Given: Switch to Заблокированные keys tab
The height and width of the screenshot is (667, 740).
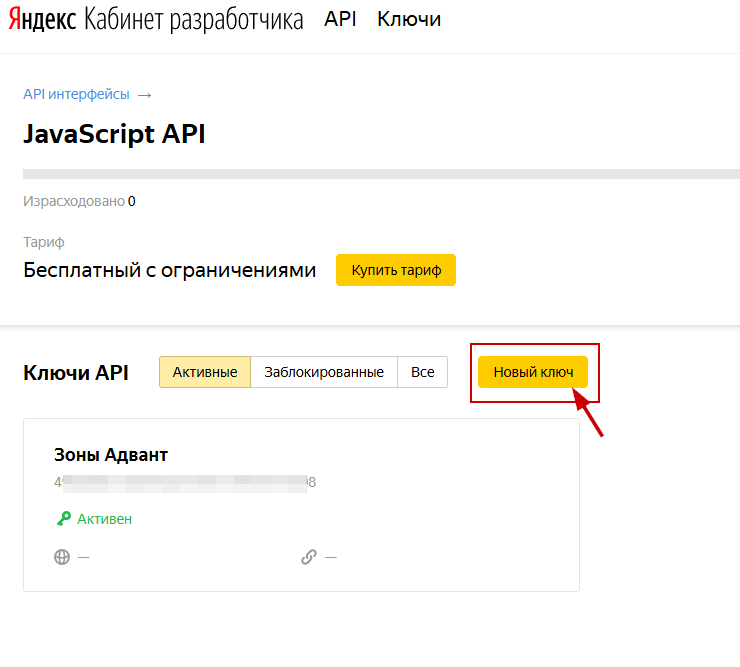Looking at the screenshot, I should coord(324,372).
